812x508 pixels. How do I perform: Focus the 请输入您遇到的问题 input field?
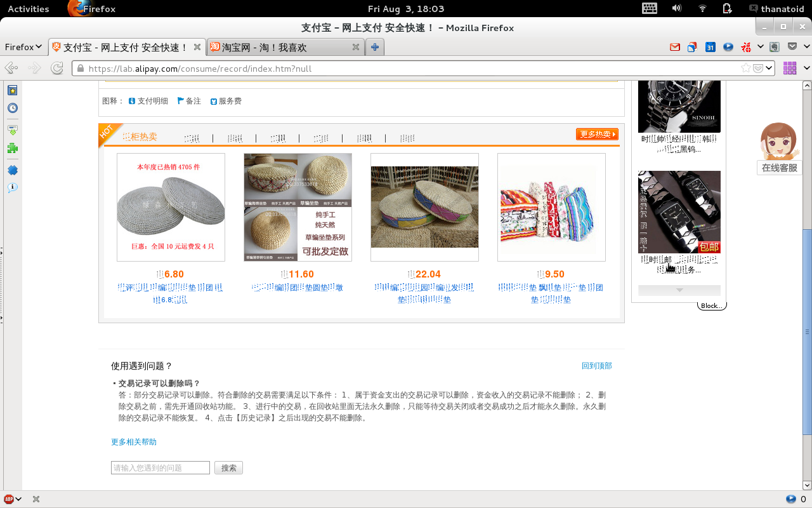(x=160, y=468)
